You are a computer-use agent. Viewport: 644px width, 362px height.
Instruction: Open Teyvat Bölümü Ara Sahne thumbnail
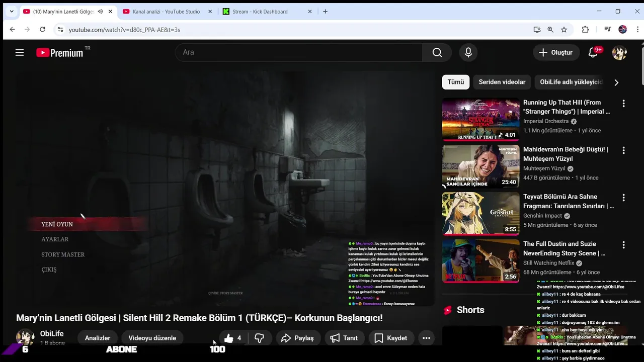(x=480, y=214)
